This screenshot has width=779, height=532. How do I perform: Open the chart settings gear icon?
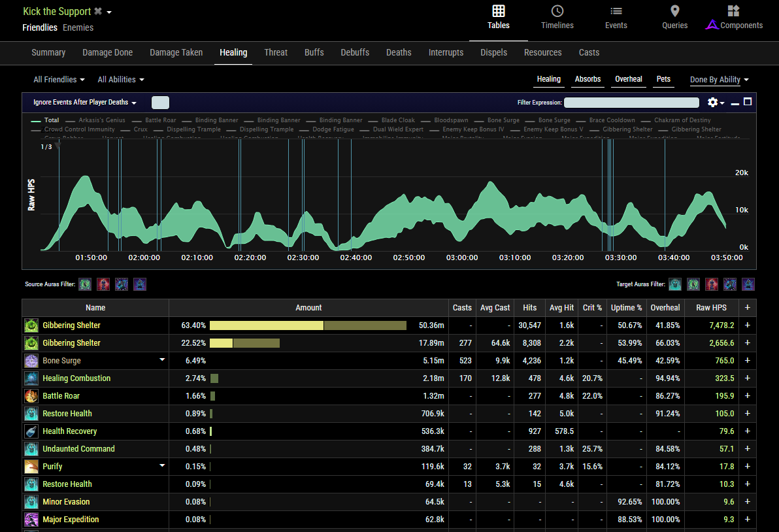(712, 102)
